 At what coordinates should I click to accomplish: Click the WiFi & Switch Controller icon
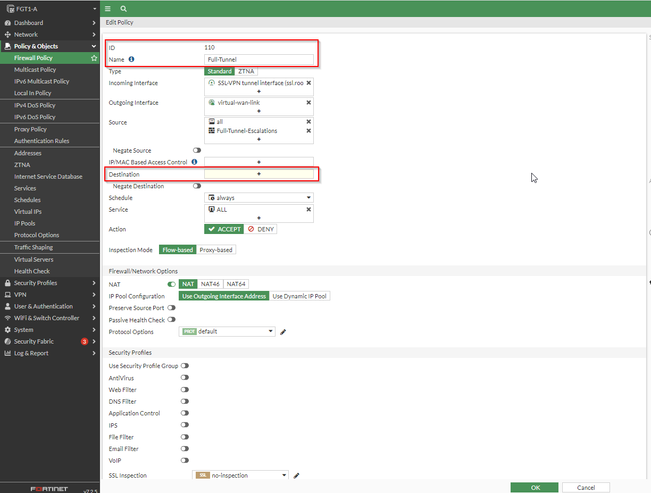point(7,318)
